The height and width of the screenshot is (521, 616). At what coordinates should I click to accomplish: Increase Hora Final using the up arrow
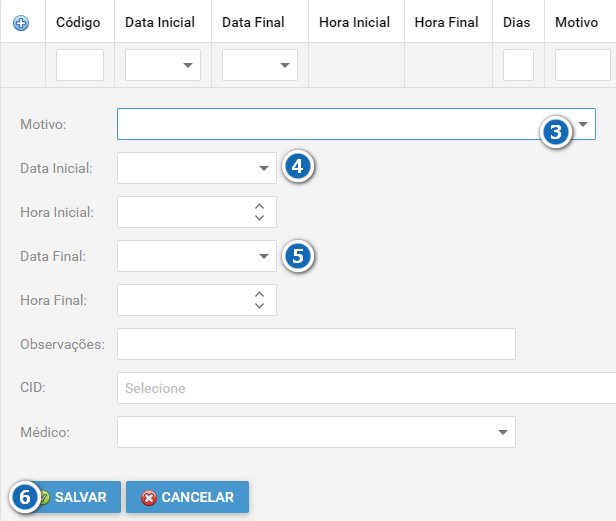coord(259,294)
